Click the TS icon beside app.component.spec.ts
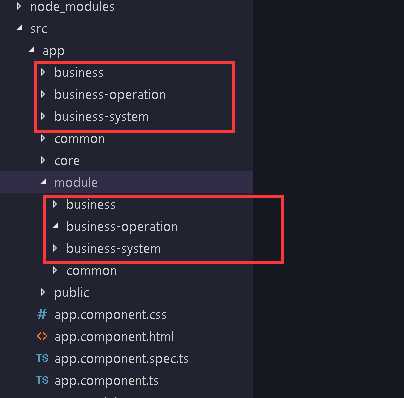404x398 pixels. coord(42,358)
